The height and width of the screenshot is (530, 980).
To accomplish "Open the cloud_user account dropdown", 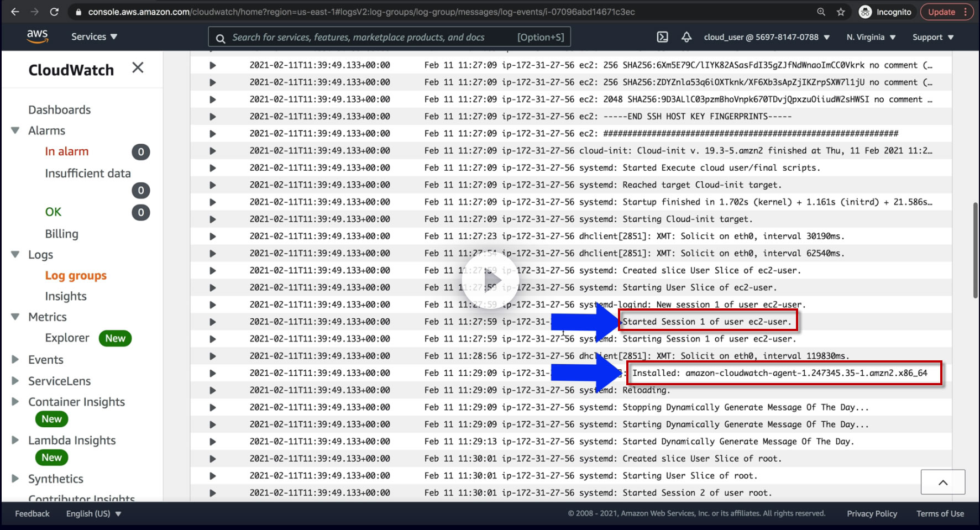I will 767,37.
